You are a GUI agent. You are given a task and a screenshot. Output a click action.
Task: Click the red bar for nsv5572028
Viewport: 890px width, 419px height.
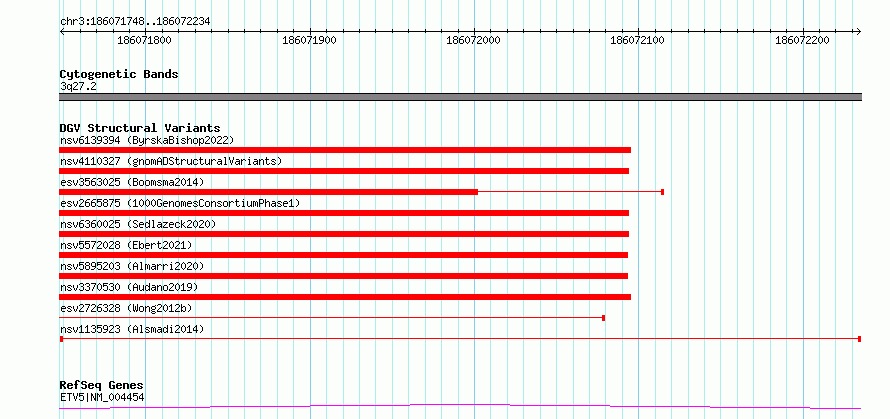point(343,255)
